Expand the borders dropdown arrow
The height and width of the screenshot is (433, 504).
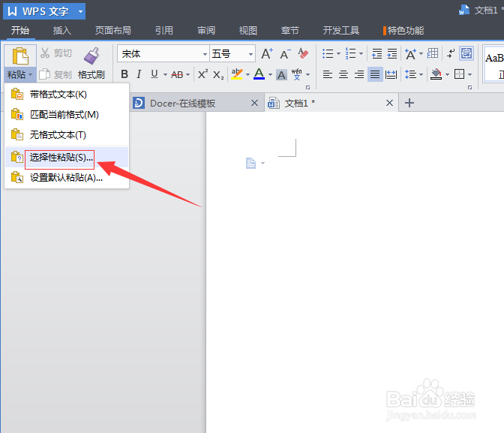click(469, 75)
